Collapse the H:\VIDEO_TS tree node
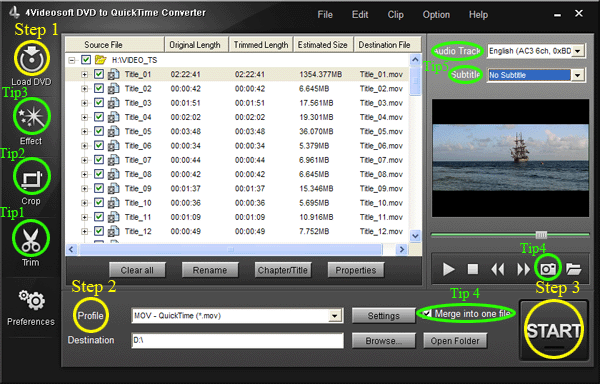Viewport: 600px width, 384px height. pos(72,60)
